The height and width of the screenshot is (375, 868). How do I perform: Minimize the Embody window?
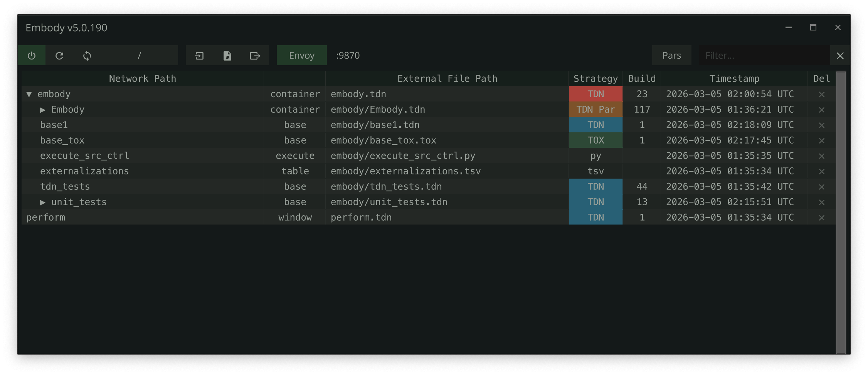789,27
